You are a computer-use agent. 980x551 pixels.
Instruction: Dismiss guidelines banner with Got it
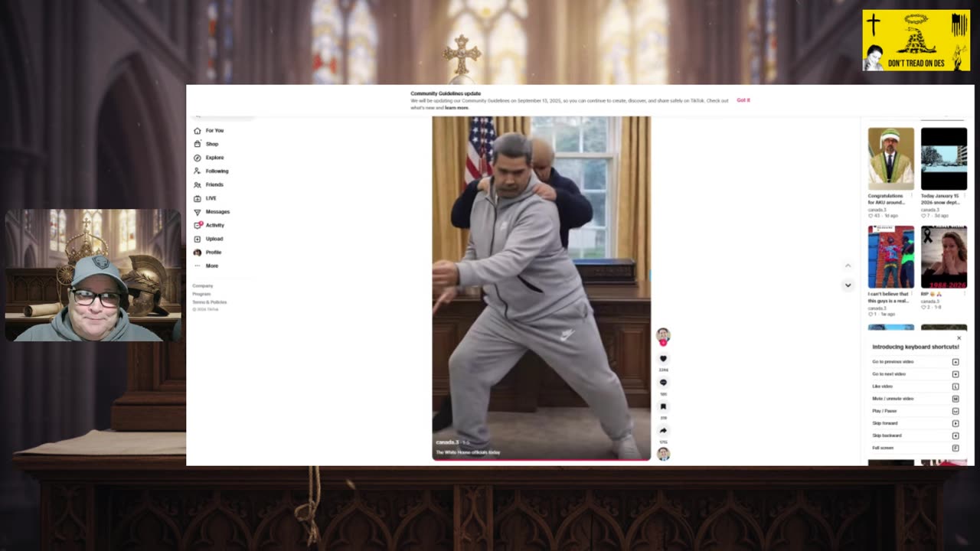743,100
